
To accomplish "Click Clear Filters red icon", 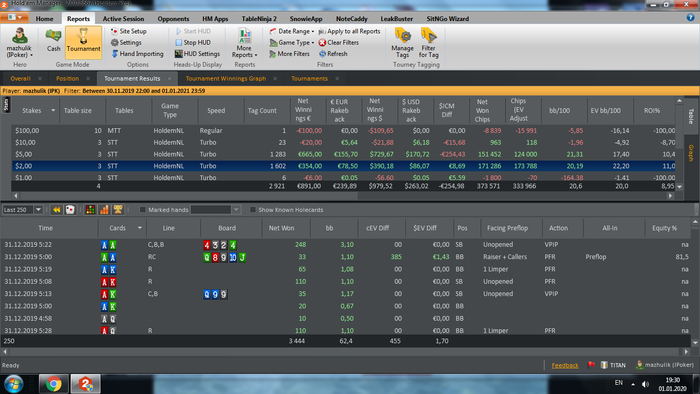I will pos(322,42).
